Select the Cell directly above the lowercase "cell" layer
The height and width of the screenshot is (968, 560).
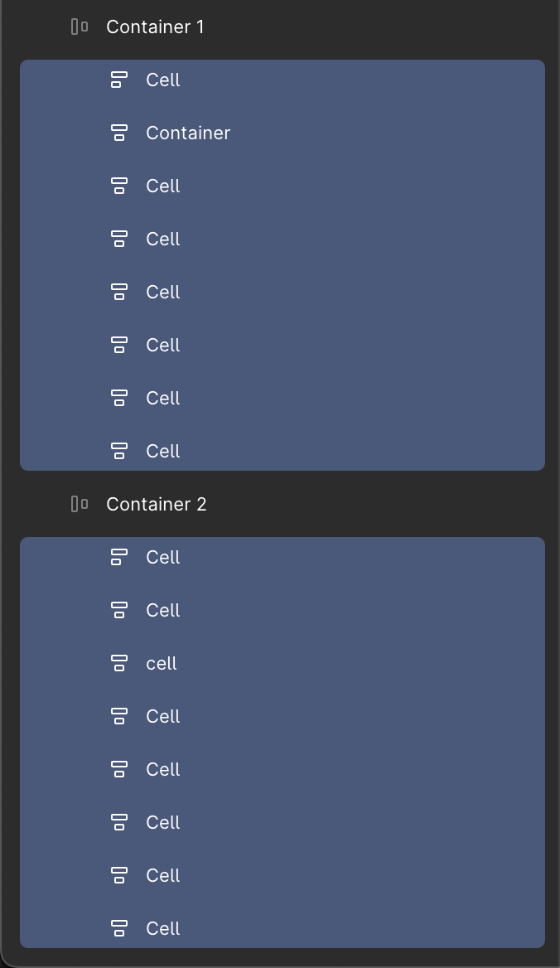pos(282,610)
